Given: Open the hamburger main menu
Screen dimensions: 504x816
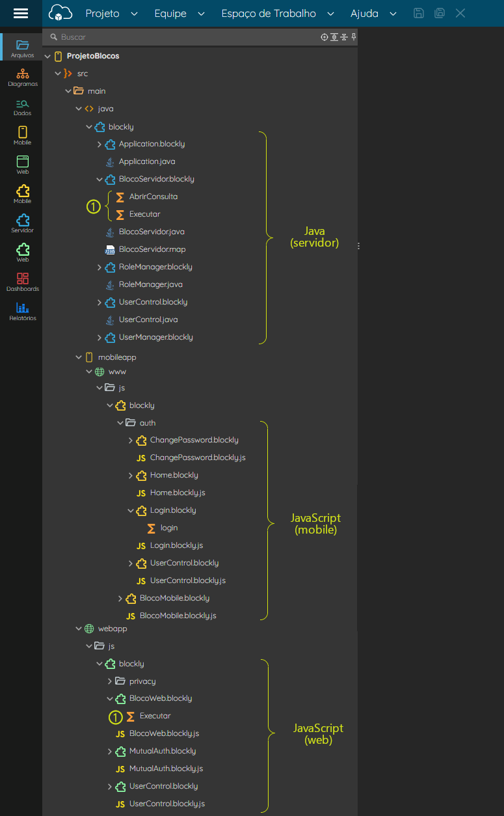Looking at the screenshot, I should tap(21, 13).
